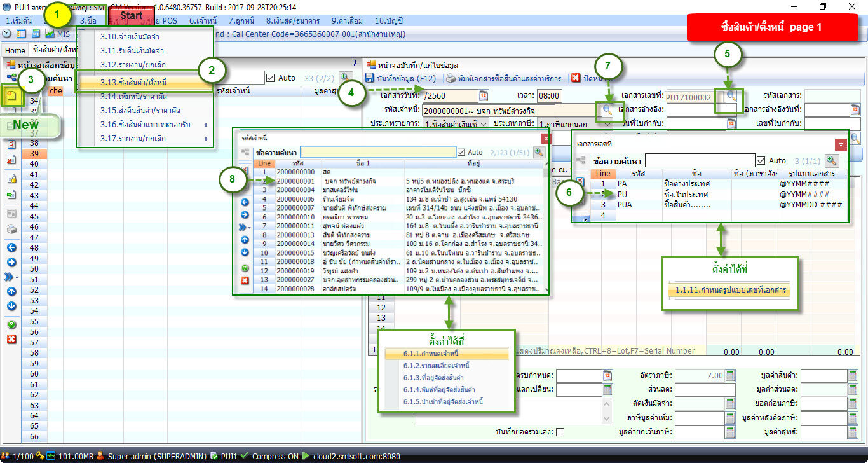Click the green help icon in left toolbar

pyautogui.click(x=11, y=325)
